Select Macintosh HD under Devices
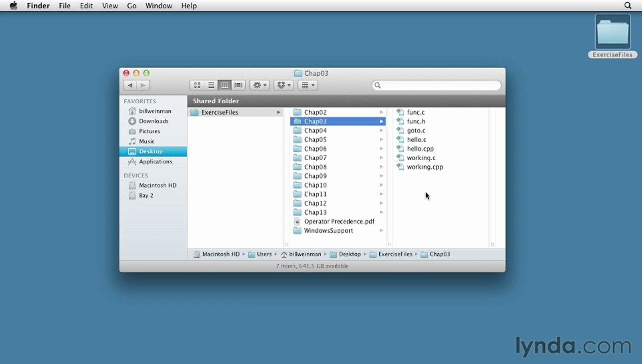 click(153, 185)
